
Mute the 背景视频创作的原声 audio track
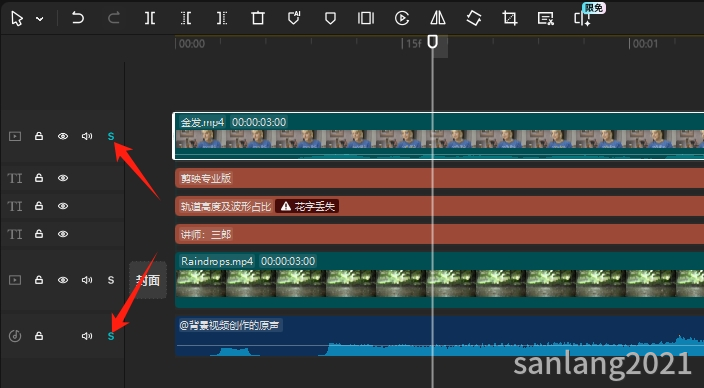point(87,336)
